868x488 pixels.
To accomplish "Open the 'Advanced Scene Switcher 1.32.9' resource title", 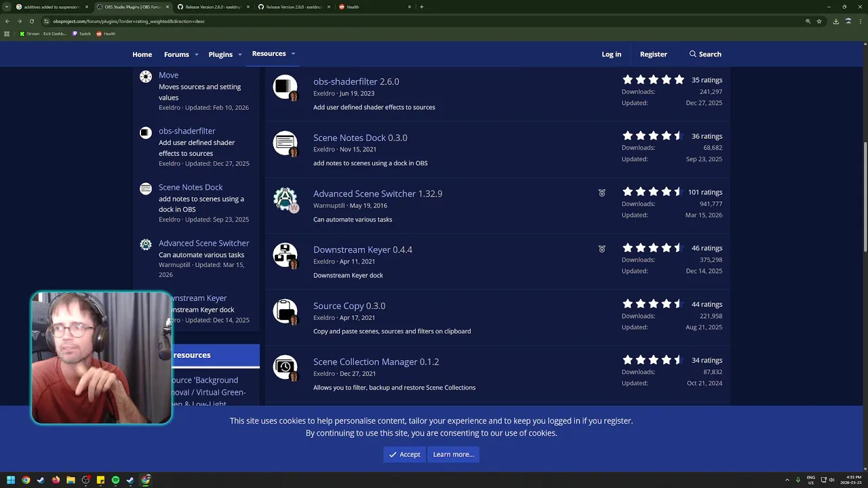I will (378, 194).
